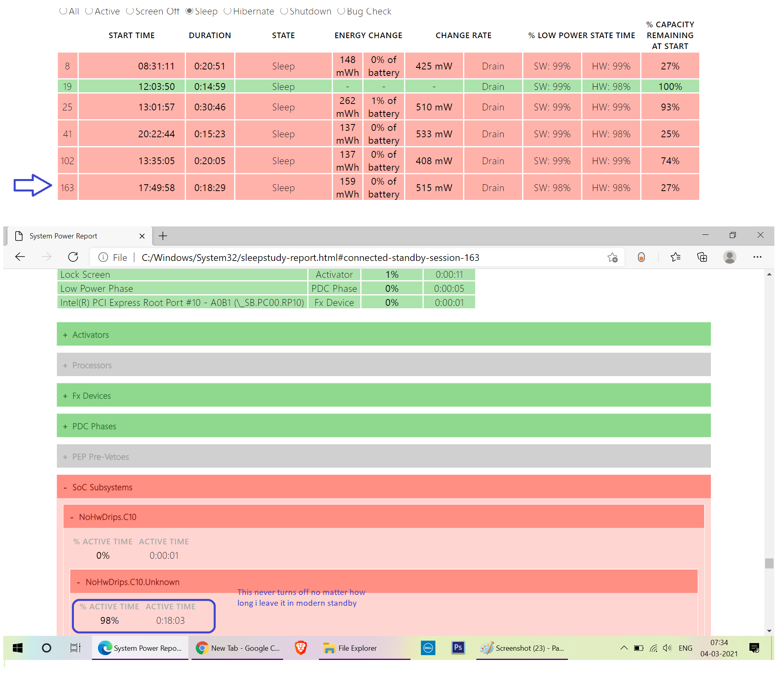Image resolution: width=784 pixels, height=676 pixels.
Task: Expand the Fx Devices section
Action: click(x=91, y=396)
